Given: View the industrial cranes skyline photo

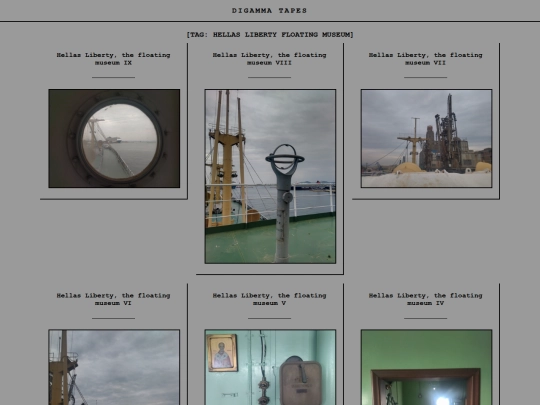Looking at the screenshot, I should [426, 138].
